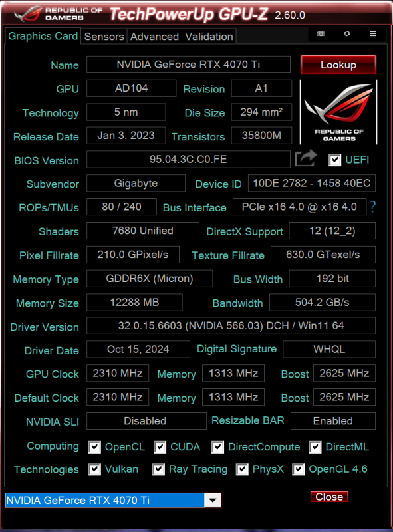Click the Republic of Gamers logo image

[338, 112]
